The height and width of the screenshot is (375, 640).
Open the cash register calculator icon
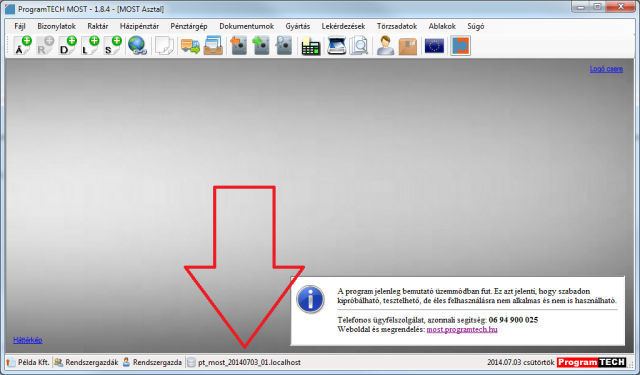310,46
